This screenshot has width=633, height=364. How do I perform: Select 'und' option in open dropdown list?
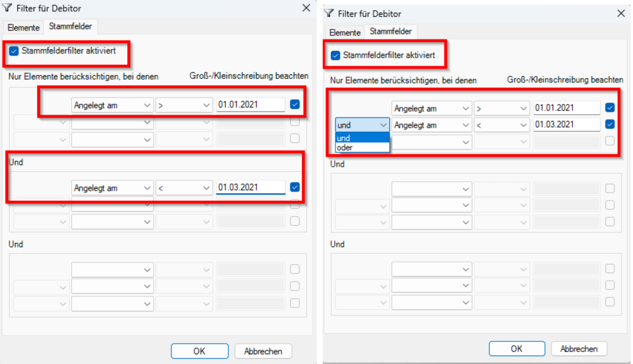click(362, 138)
